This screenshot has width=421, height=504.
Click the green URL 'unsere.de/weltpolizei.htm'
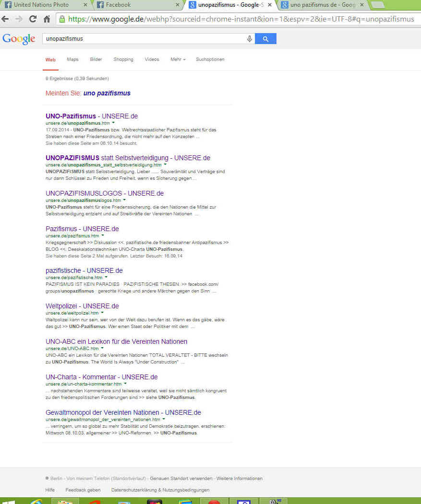click(x=72, y=313)
